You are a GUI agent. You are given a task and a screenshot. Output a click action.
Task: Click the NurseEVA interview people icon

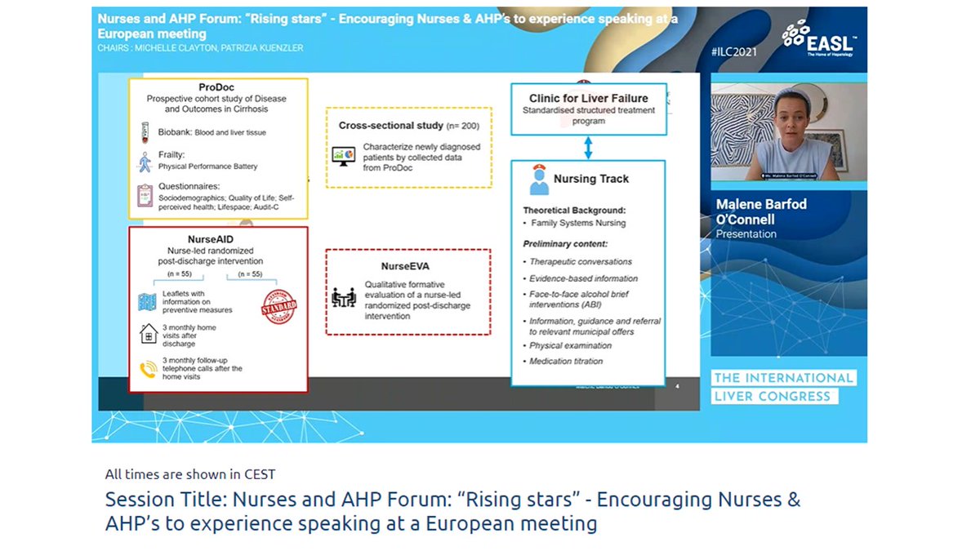(x=344, y=298)
